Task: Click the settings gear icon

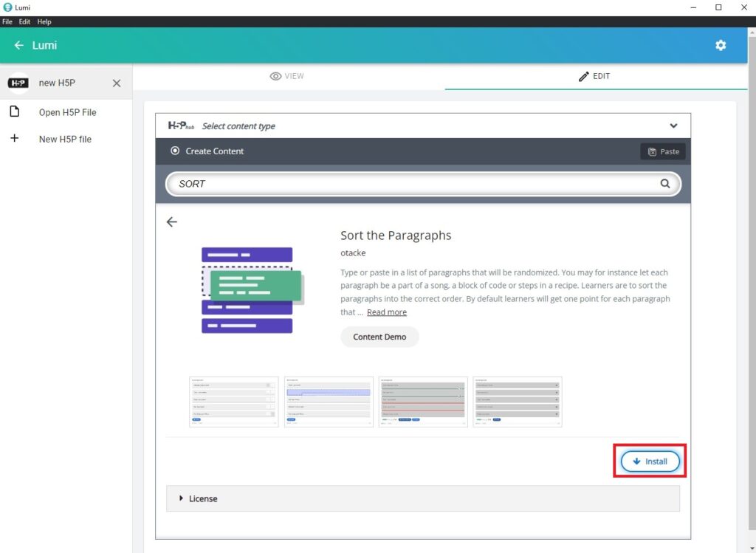Action: 721,45
